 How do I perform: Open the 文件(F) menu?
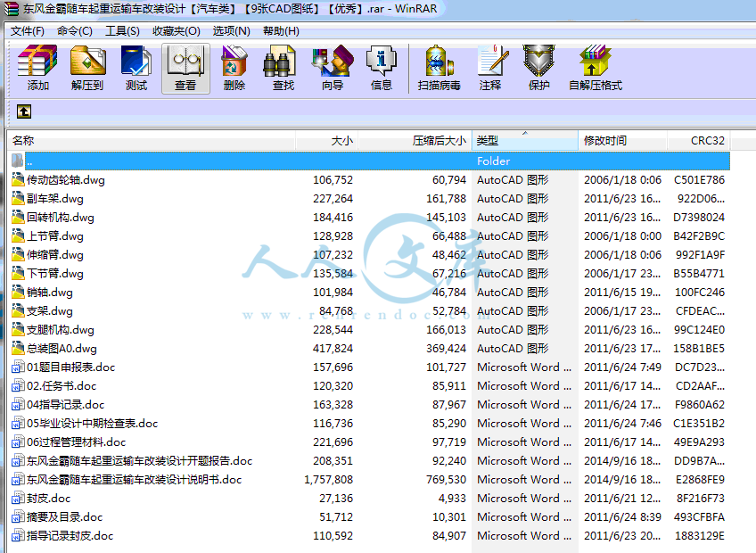[28, 31]
